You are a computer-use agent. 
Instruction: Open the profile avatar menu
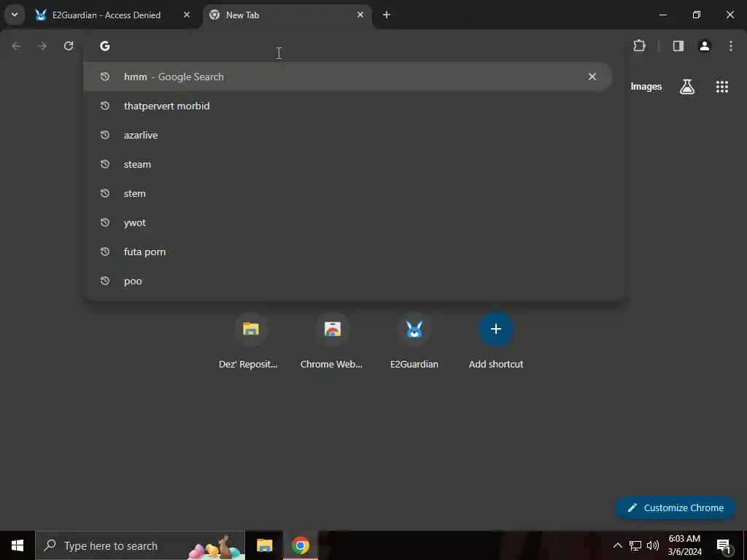(705, 46)
